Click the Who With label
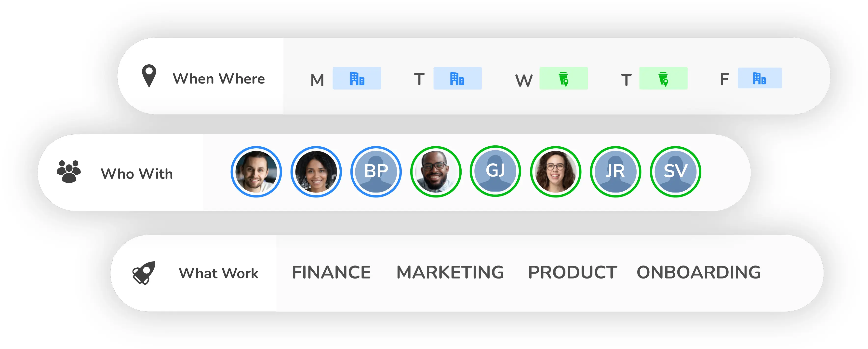The height and width of the screenshot is (349, 868). coord(137,174)
